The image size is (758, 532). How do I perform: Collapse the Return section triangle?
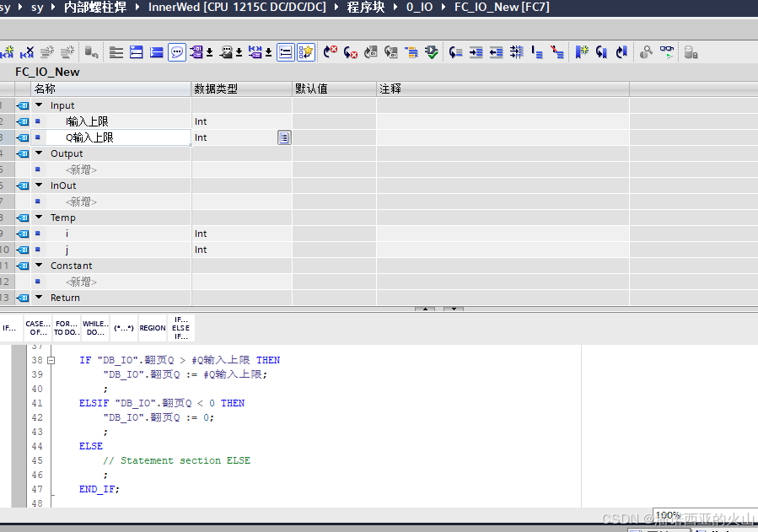39,297
